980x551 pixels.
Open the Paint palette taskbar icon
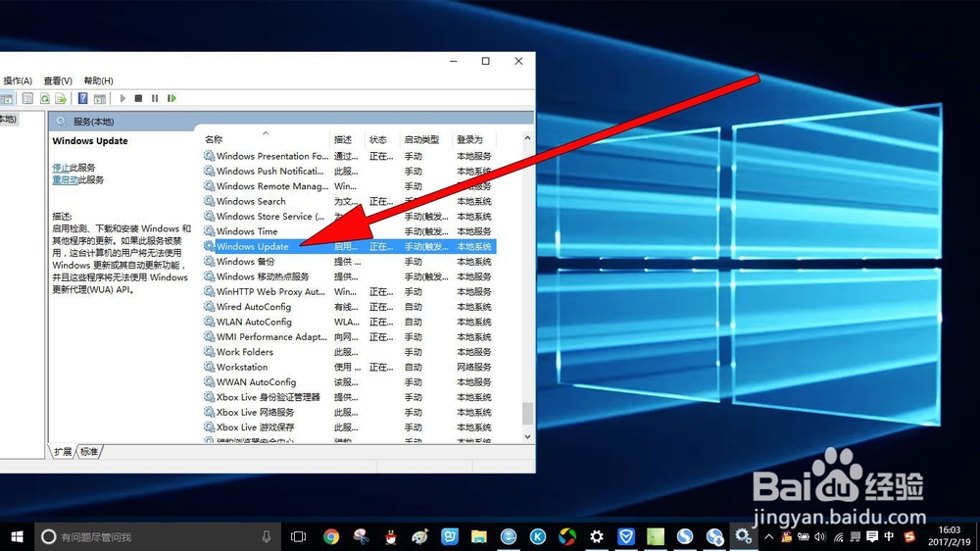pyautogui.click(x=420, y=536)
